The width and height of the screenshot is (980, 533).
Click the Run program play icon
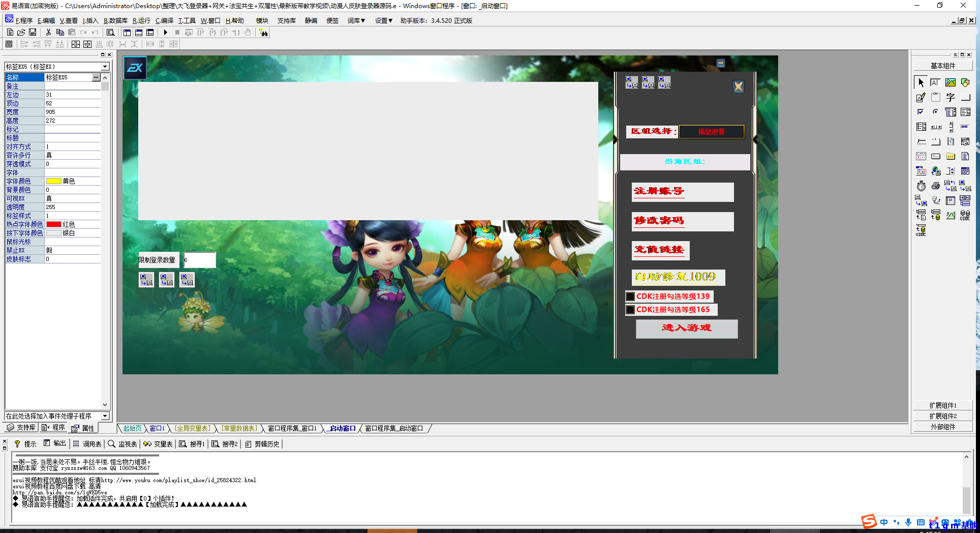(x=166, y=33)
